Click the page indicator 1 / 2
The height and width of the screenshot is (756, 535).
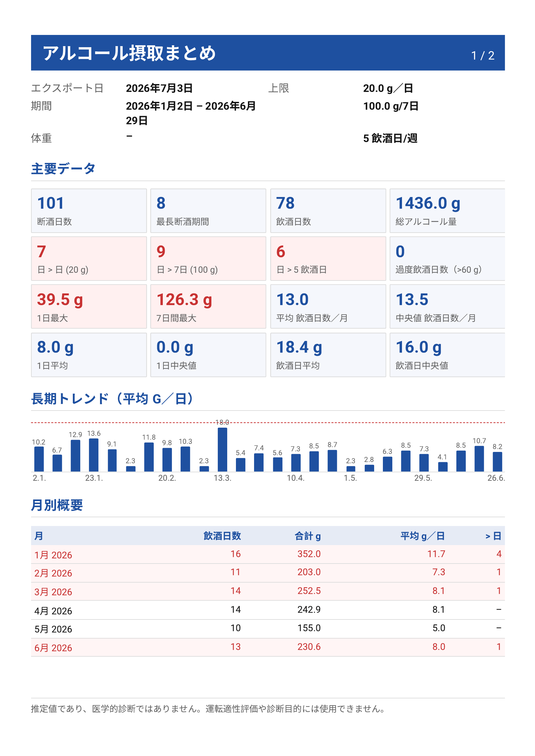coord(483,55)
